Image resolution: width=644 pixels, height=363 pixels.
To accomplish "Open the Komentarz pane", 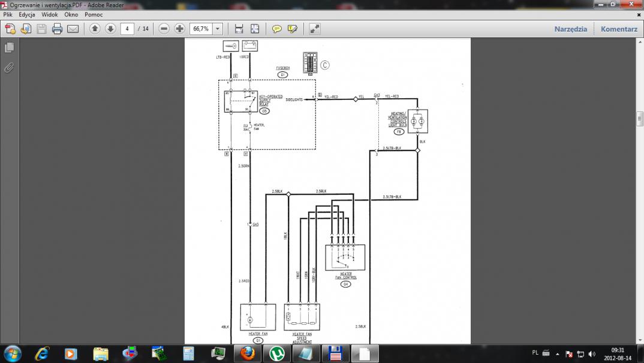I will click(619, 29).
